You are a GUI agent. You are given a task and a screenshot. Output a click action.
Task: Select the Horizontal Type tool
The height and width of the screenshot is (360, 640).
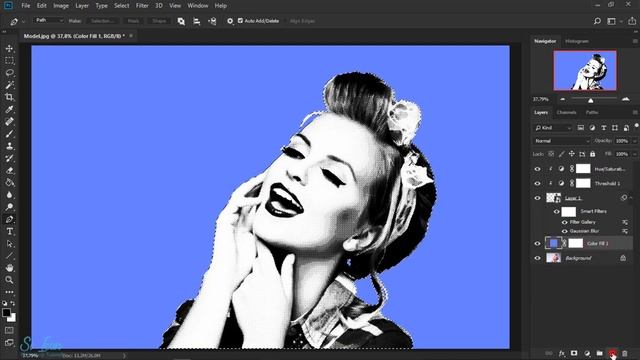[x=9, y=231]
